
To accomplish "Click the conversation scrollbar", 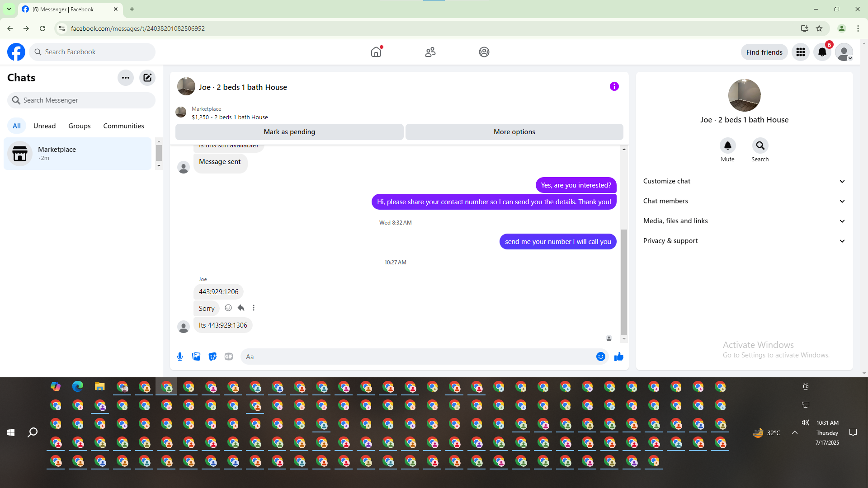I will (x=624, y=282).
